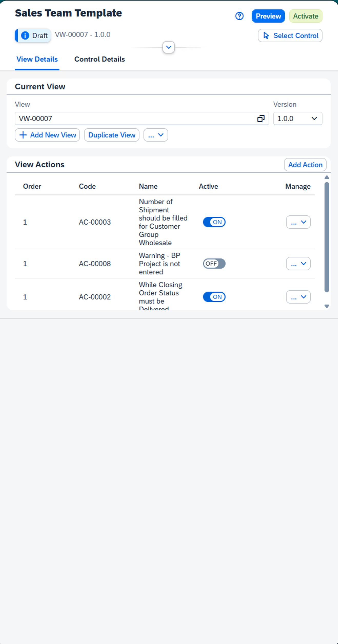Click the Preview button
This screenshot has height=644, width=338.
point(268,16)
